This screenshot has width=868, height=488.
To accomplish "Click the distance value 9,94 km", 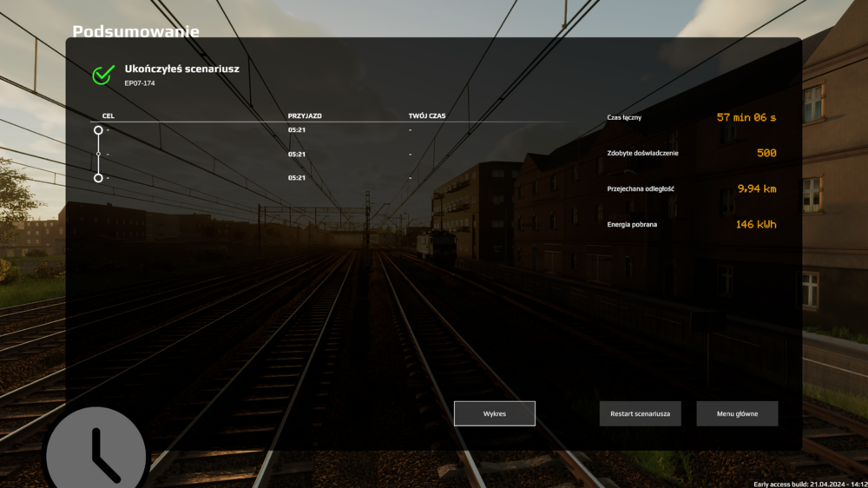I will 756,188.
